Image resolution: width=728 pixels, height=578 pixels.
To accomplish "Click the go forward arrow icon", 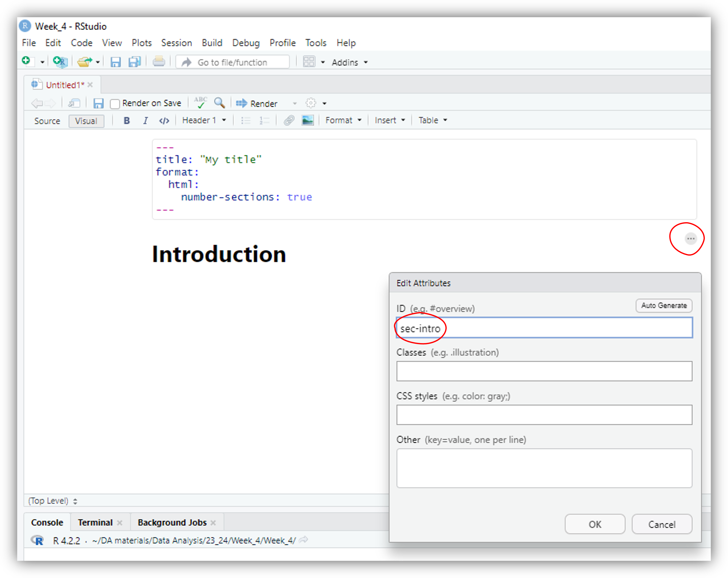I will coord(50,103).
